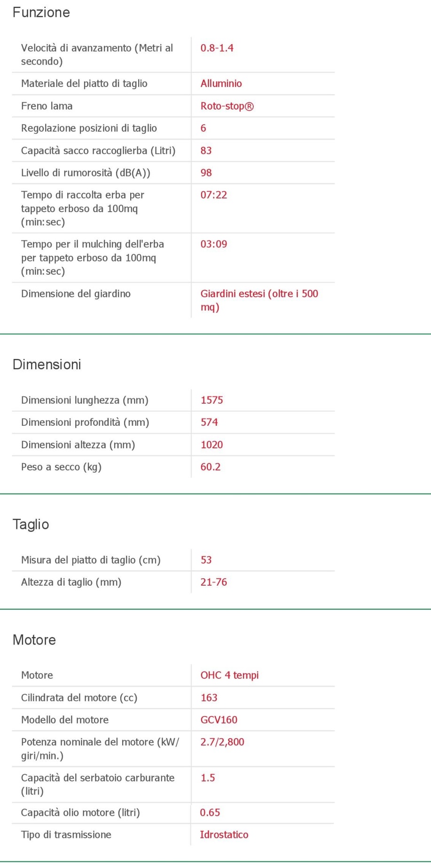Select the Motore section heading
Screen dimensions: 431x868
tap(34, 640)
